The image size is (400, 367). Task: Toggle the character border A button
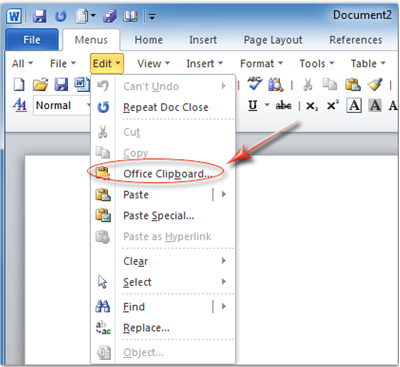(x=354, y=106)
